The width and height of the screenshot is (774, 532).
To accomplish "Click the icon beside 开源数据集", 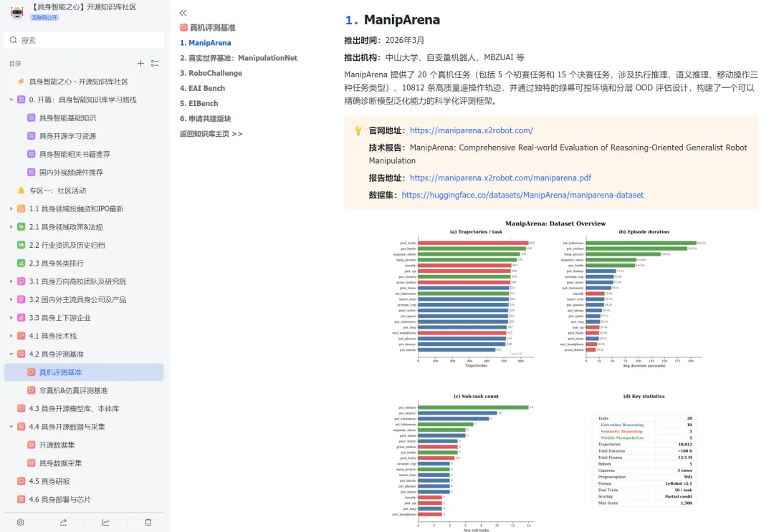I will [31, 445].
